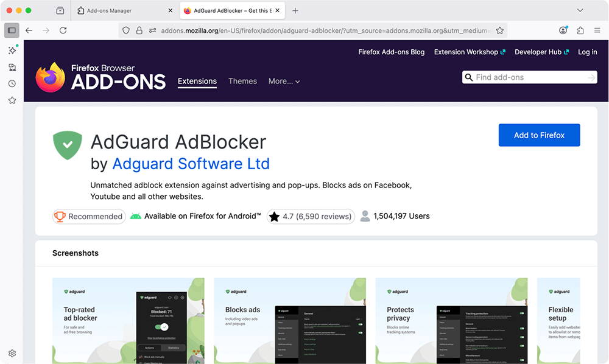Go to the Themes section
The image size is (609, 364).
(242, 81)
